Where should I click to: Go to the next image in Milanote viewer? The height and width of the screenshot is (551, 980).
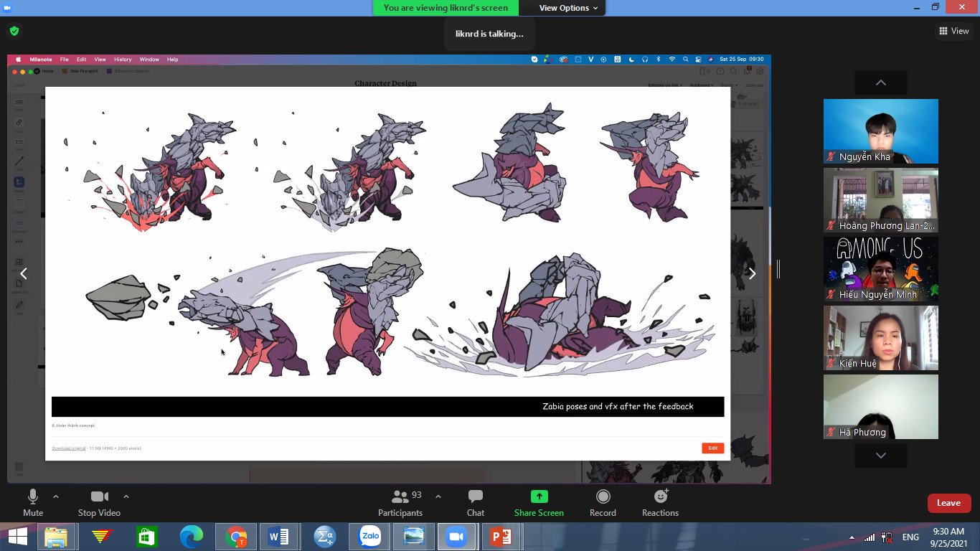[x=752, y=273]
